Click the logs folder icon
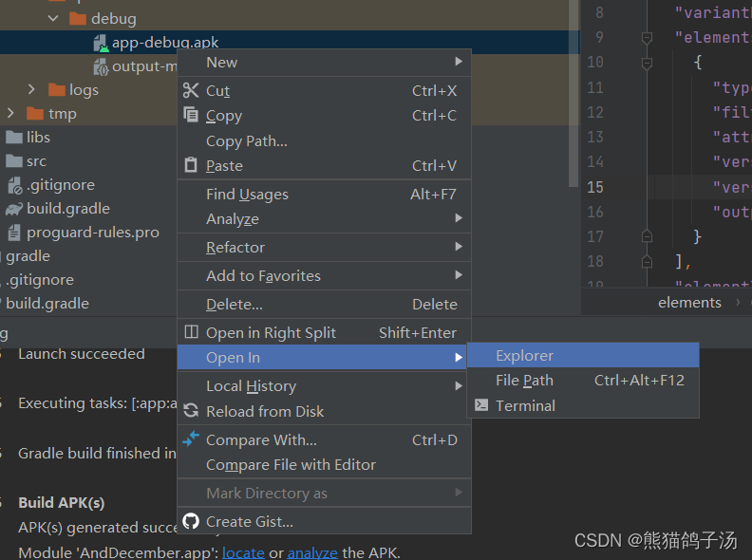Image resolution: width=752 pixels, height=560 pixels. pyautogui.click(x=57, y=89)
